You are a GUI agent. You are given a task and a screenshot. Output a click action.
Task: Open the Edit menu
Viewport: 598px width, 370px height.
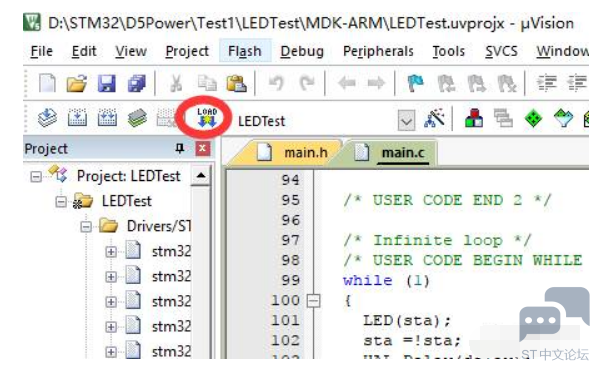tap(84, 51)
